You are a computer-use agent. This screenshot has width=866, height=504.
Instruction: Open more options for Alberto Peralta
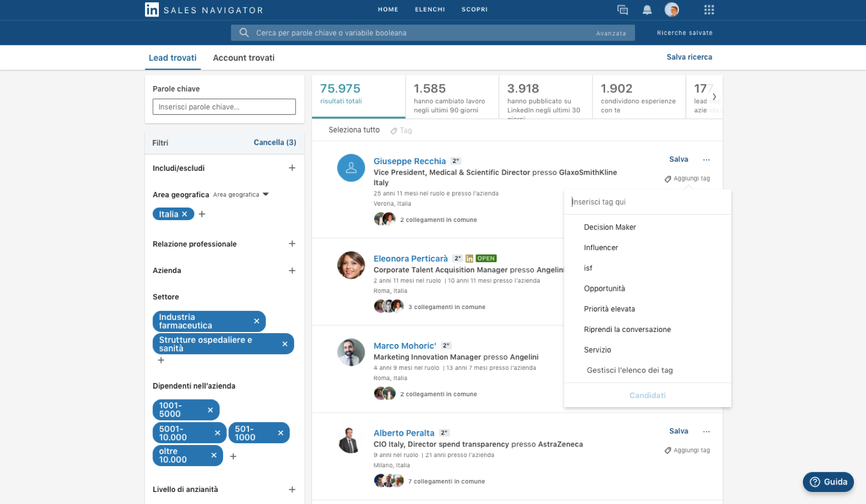tap(707, 431)
